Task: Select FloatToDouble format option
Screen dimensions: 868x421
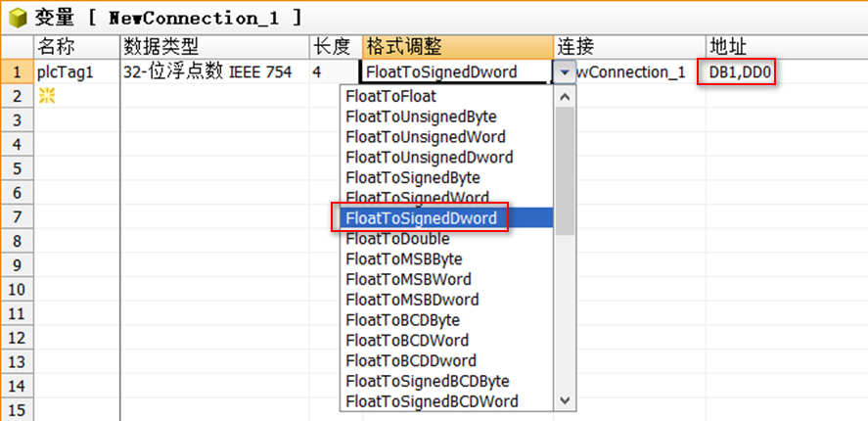Action: pos(397,239)
